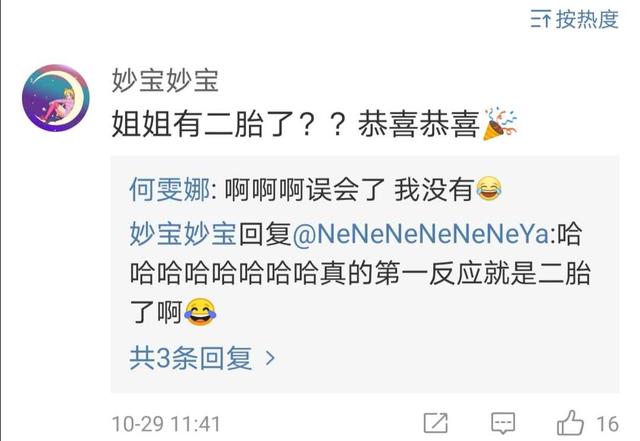
Task: Tap the like count 16
Action: tap(607, 424)
